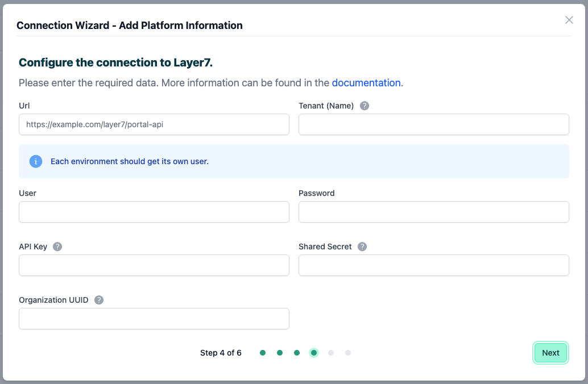Click inside the Url input field
Screen dimensions: 588x384
(x=154, y=124)
